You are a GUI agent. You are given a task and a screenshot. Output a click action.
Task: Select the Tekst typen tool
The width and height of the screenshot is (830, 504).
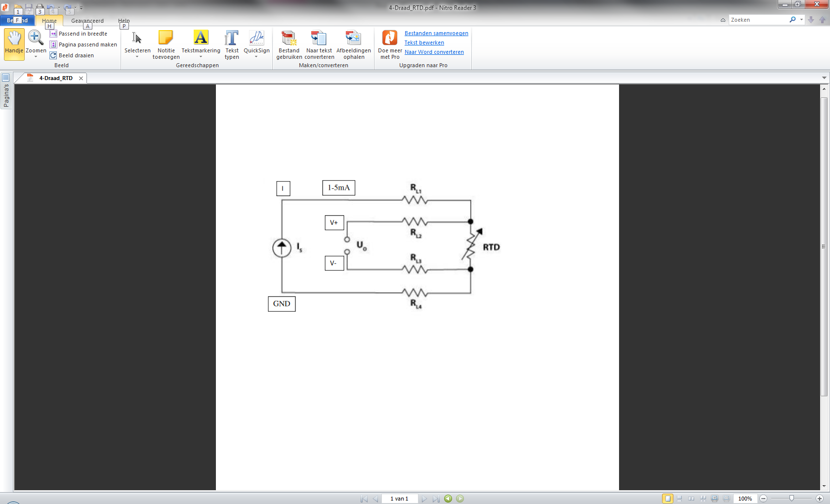coord(232,39)
